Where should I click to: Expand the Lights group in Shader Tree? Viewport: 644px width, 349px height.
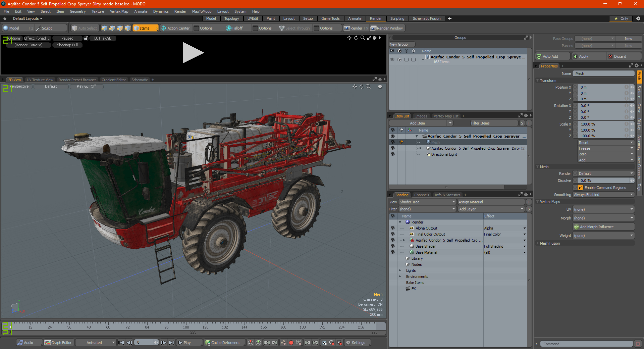[x=400, y=270]
